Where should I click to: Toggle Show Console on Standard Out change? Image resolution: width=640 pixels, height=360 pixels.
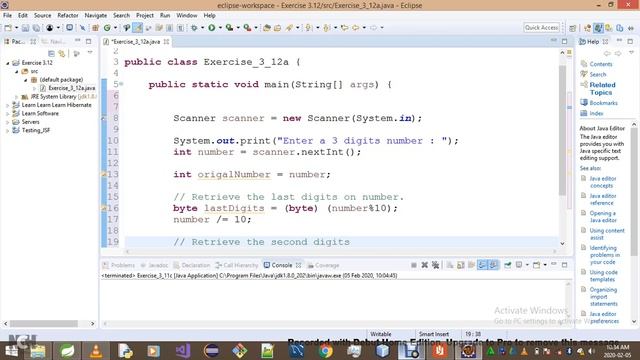pyautogui.click(x=482, y=265)
